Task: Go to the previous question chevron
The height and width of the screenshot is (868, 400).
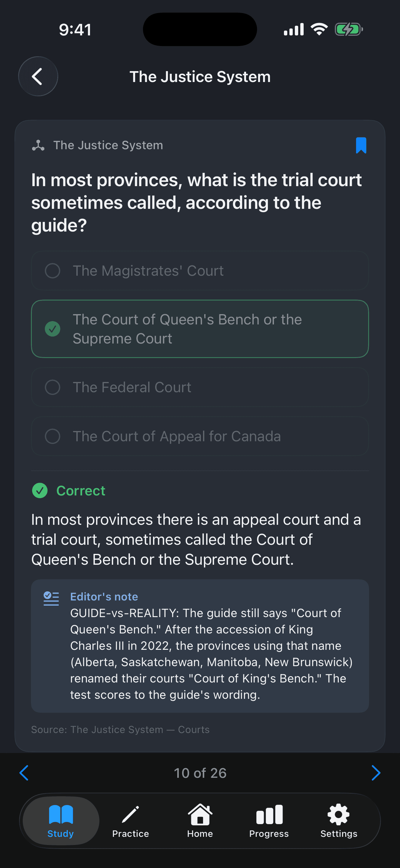Action: point(24,773)
